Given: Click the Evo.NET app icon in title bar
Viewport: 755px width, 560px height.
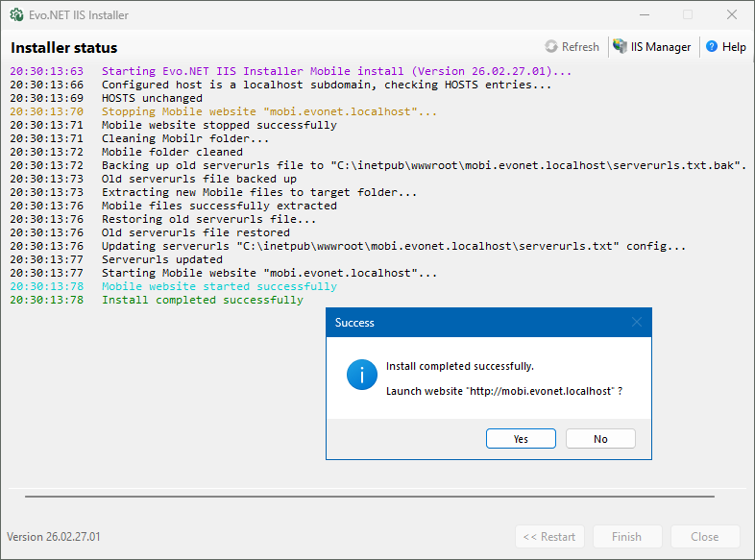Looking at the screenshot, I should click(x=16, y=15).
